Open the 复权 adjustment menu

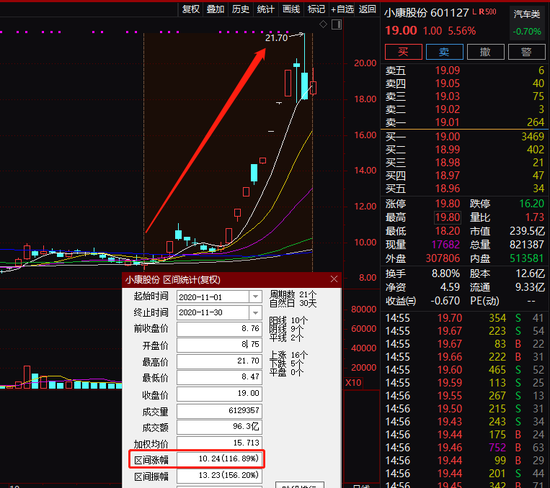[191, 9]
